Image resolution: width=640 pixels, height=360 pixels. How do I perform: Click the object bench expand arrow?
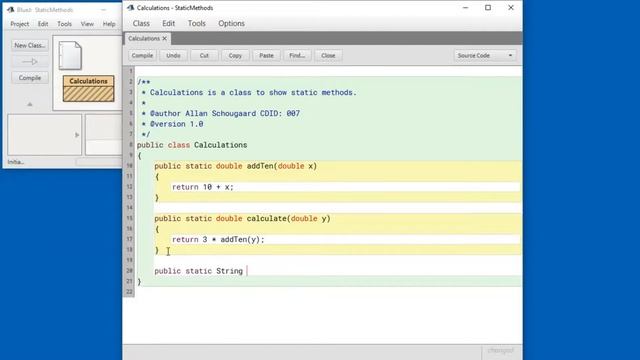tap(77, 135)
